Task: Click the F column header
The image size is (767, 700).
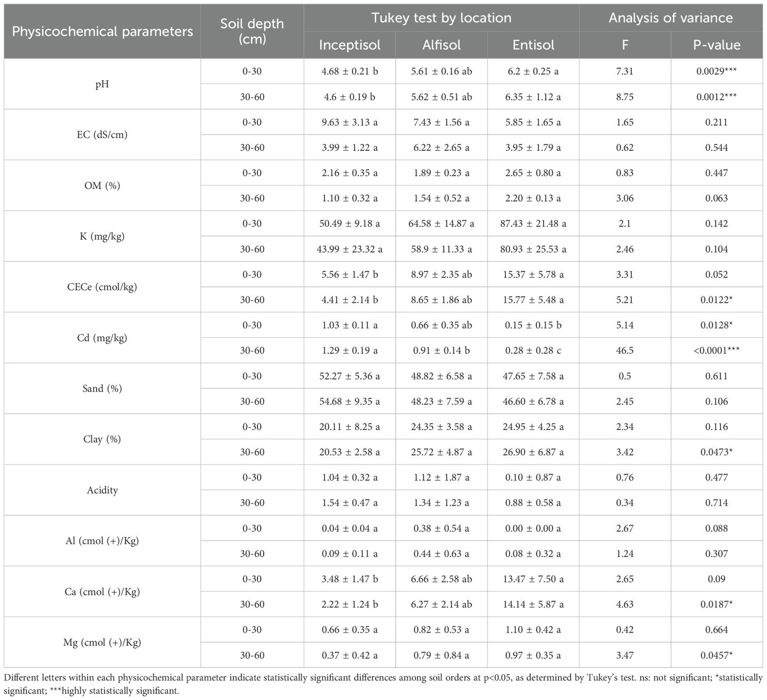Action: pyautogui.click(x=625, y=45)
